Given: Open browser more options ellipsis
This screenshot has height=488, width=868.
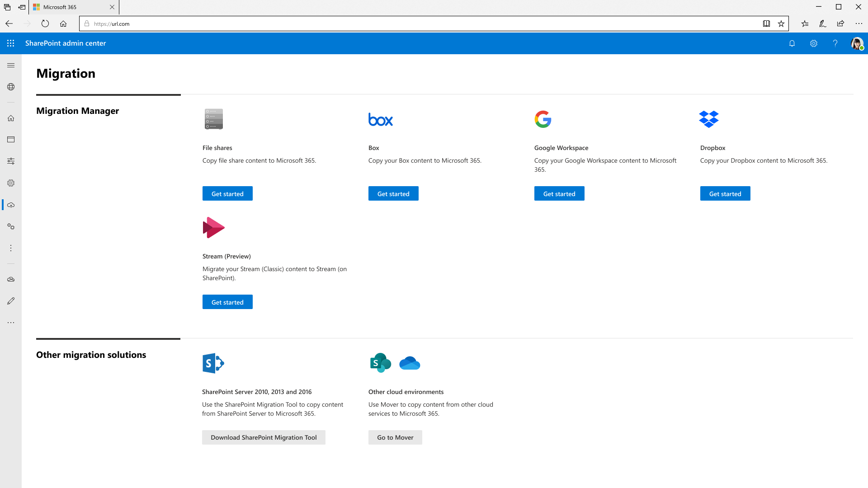Looking at the screenshot, I should [859, 23].
